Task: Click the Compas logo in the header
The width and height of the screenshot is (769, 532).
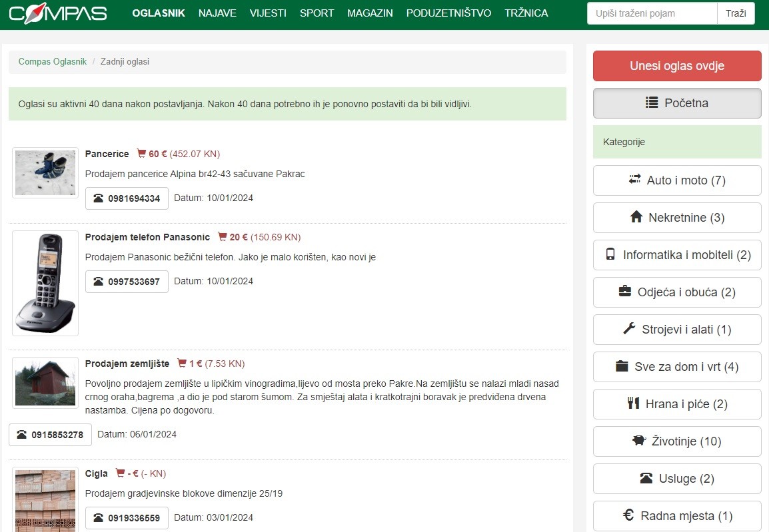Action: tap(58, 14)
